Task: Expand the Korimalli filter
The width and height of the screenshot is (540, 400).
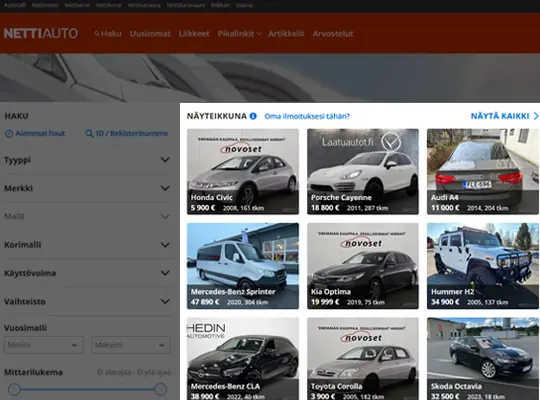Action: [87, 245]
